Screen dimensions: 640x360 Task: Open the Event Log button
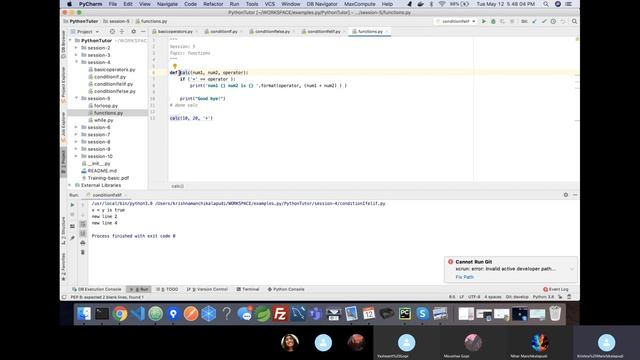coord(556,289)
